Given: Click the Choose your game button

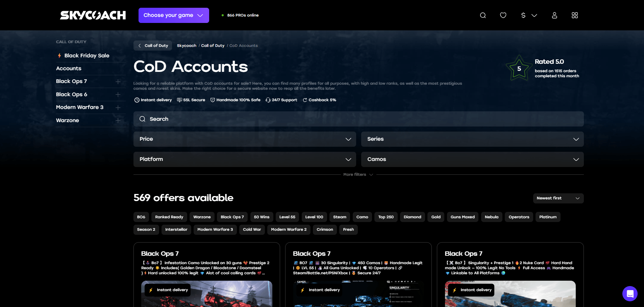Looking at the screenshot, I should click(x=173, y=15).
